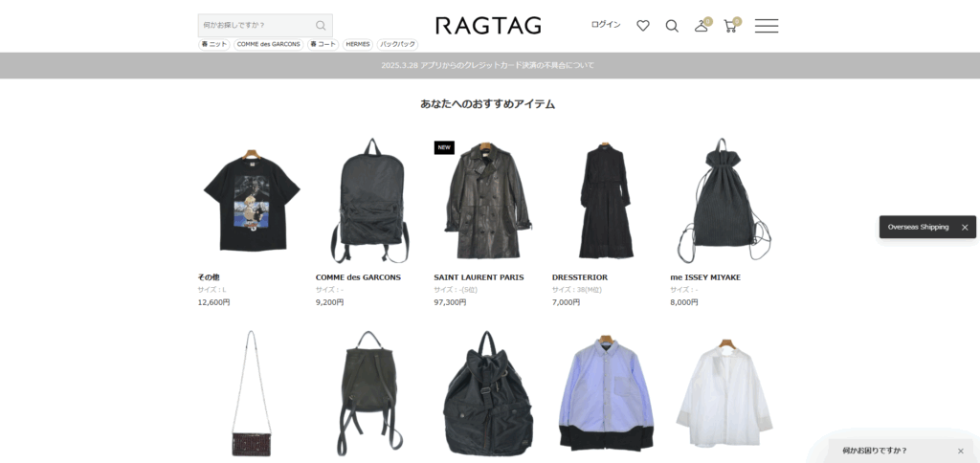Open the me ISSEY MIYAKE drawstring bag
The image size is (980, 463).
click(724, 201)
